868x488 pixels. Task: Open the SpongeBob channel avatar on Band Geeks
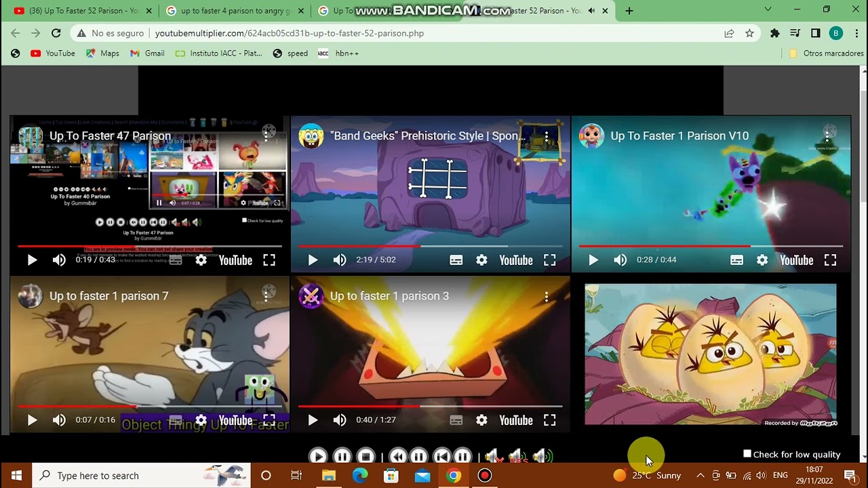coord(311,136)
